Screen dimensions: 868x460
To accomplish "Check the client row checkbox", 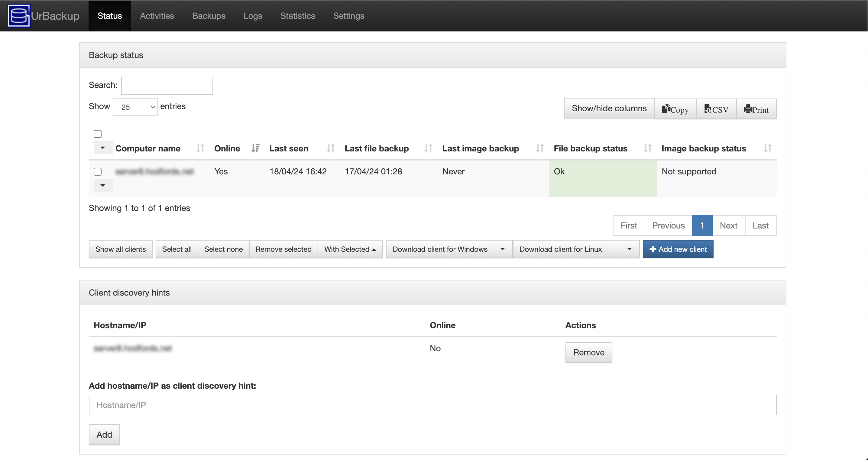I will (x=97, y=172).
